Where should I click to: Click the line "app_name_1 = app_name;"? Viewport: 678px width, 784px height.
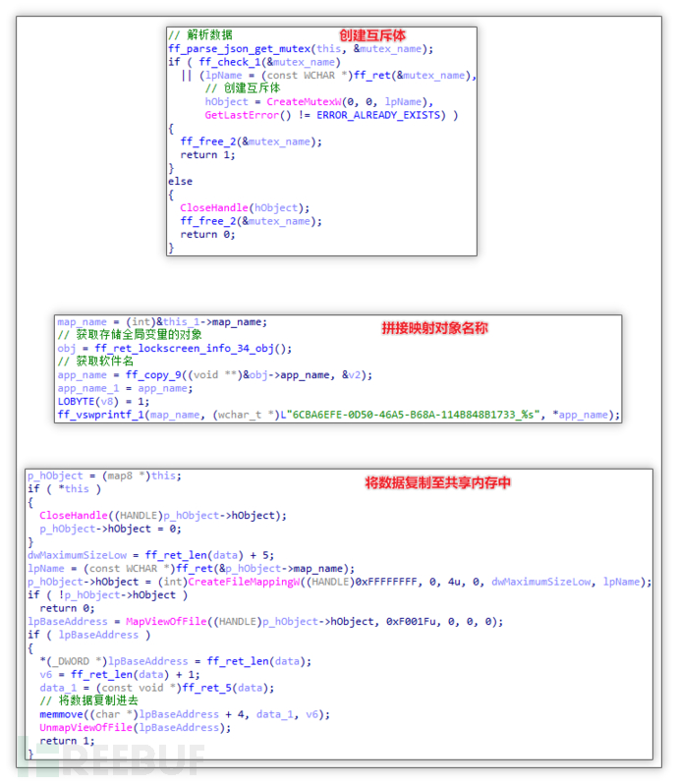[x=125, y=388]
